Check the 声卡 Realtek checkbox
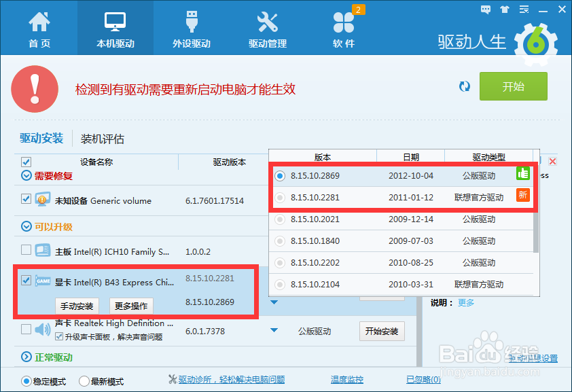572x392 pixels. click(26, 329)
